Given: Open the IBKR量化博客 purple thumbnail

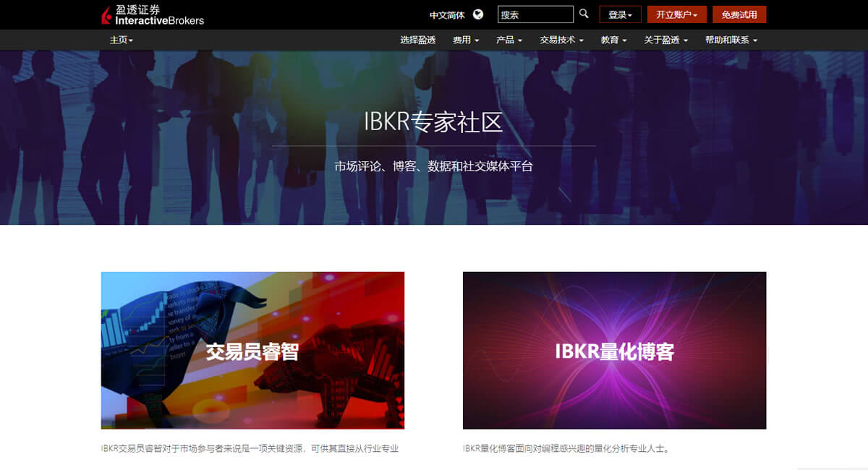Looking at the screenshot, I should pos(614,350).
